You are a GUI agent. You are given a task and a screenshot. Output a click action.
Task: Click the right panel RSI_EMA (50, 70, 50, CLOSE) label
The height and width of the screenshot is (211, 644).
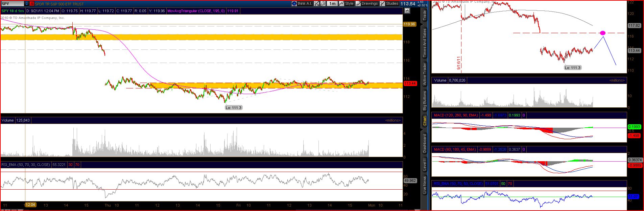pyautogui.click(x=458, y=184)
